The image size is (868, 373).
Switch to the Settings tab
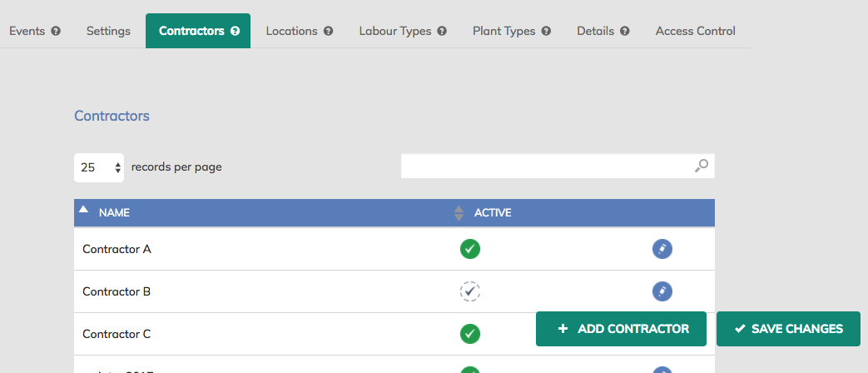point(108,31)
